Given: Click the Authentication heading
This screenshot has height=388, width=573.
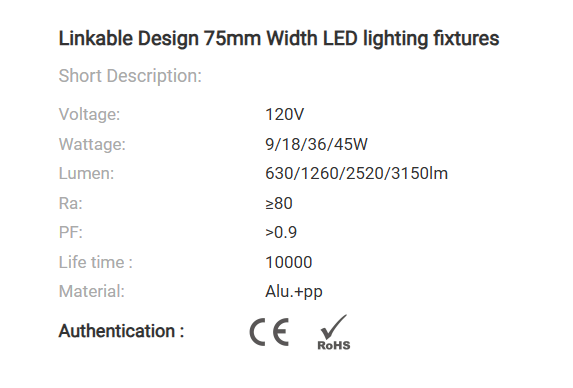Looking at the screenshot, I should point(121,331).
